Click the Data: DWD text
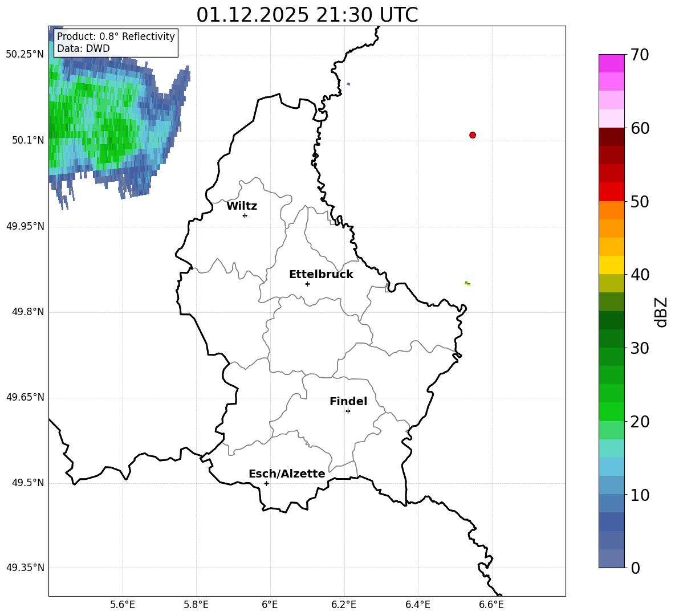This screenshot has height=616, width=675. tap(83, 48)
